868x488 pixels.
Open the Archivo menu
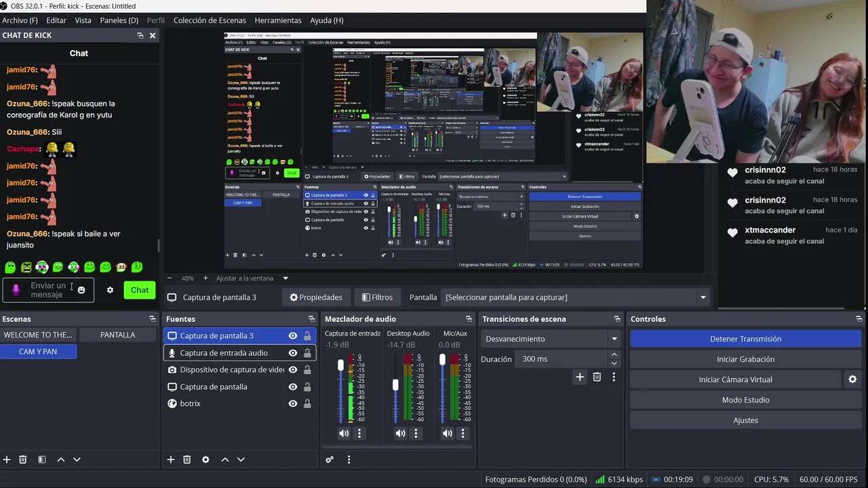(x=20, y=20)
